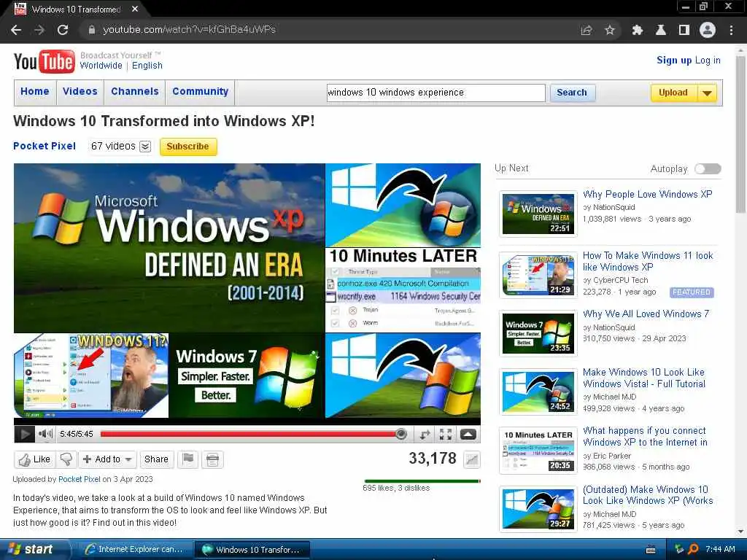Viewport: 747px width, 560px height.
Task: Open the 10 Minutes LATER 20:35 thumbnail
Action: click(538, 451)
